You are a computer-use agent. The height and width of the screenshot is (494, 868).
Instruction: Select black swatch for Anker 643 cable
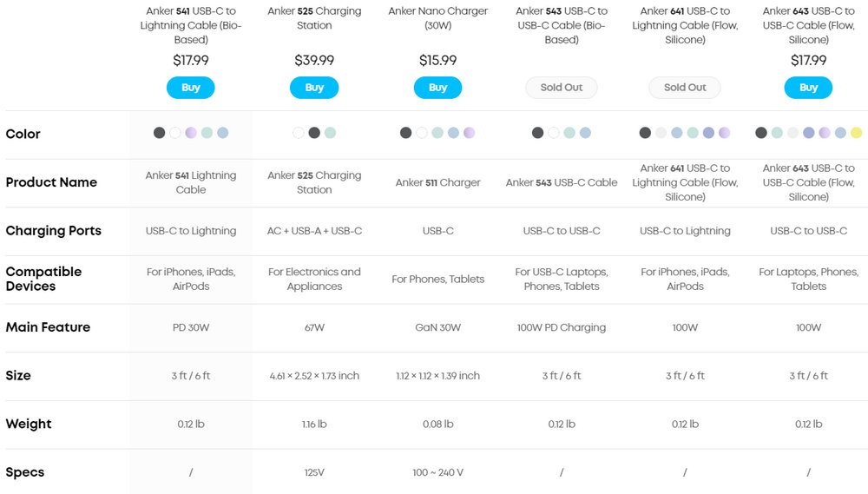click(761, 133)
